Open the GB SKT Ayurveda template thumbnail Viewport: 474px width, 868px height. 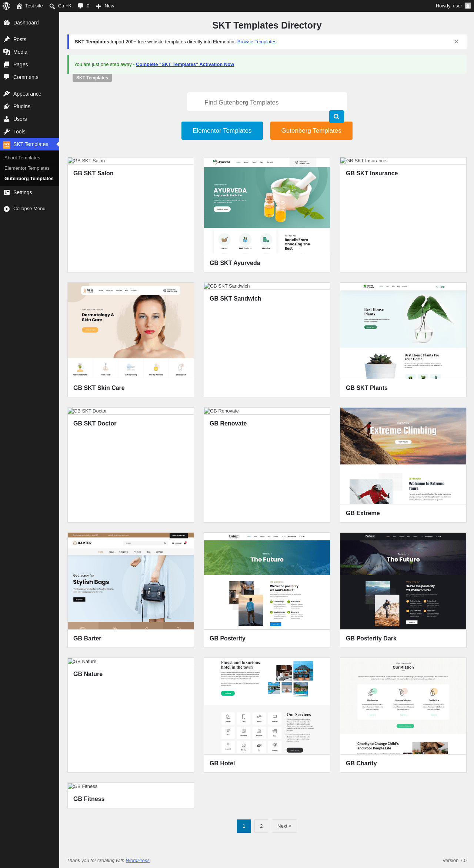tap(267, 206)
